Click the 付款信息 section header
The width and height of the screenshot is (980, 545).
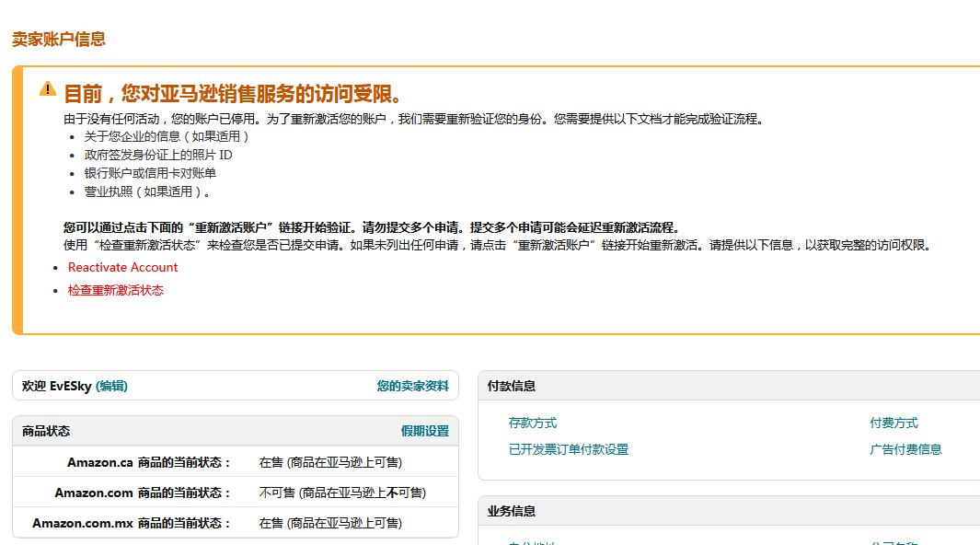click(512, 387)
